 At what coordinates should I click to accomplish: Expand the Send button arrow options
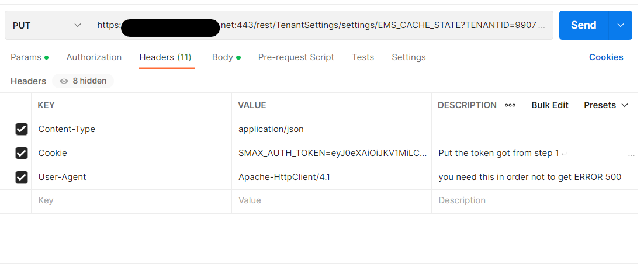click(x=621, y=25)
